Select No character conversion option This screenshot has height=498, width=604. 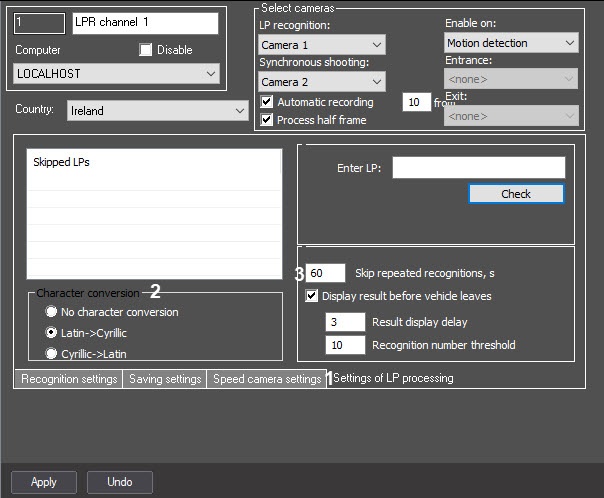point(51,311)
